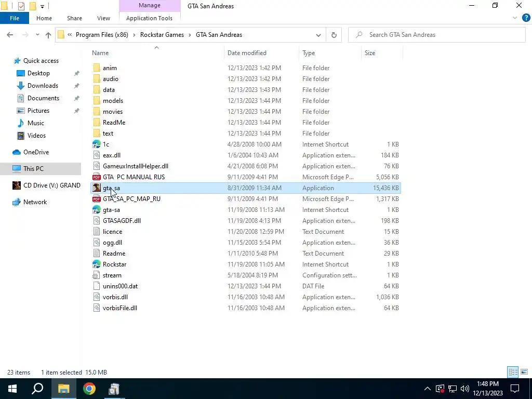Screen dimensions: 532x399
Task: Click the GTA_SA_PC_MAP_RU PDF icon
Action: pos(97,199)
